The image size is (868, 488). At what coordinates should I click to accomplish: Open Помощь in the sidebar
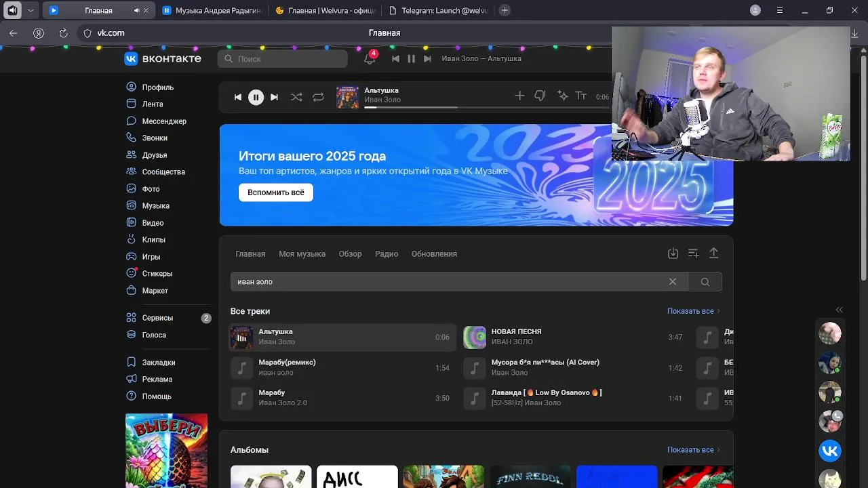click(x=149, y=396)
